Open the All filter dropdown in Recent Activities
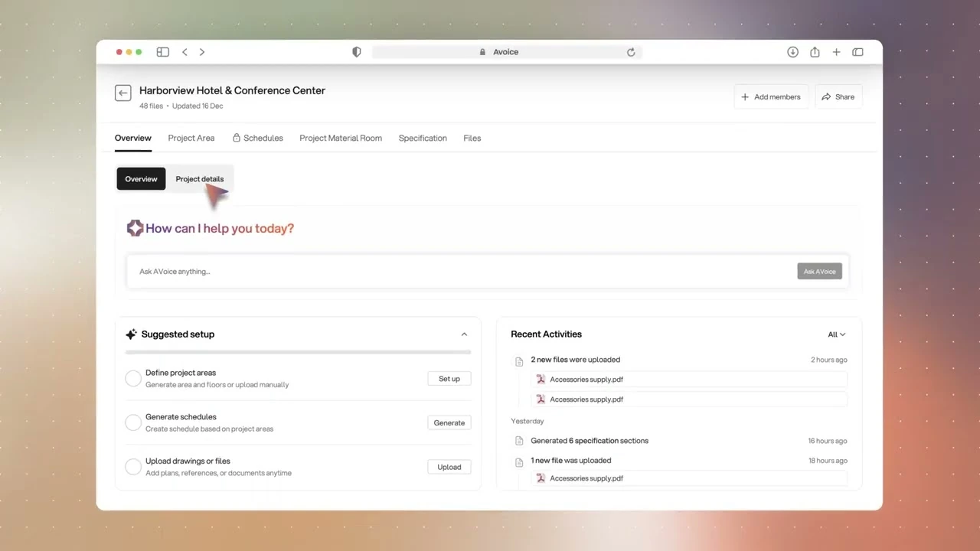The width and height of the screenshot is (980, 551). click(837, 334)
